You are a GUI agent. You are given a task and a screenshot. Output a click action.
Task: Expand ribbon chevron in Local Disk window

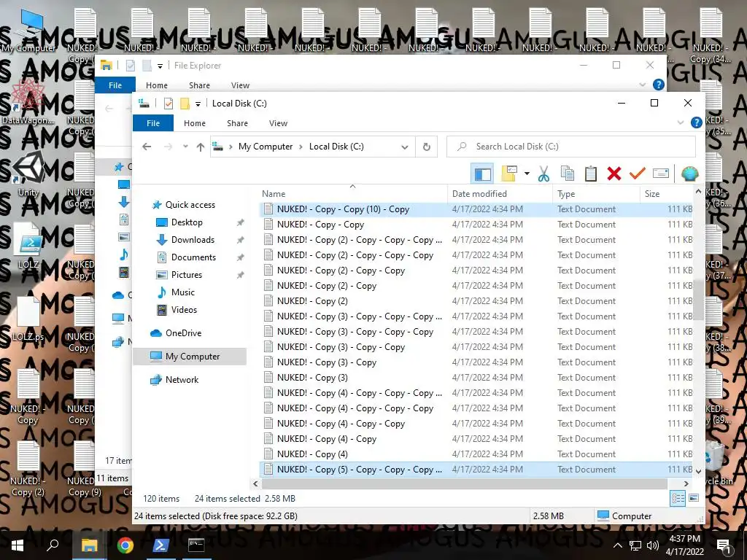coord(681,122)
